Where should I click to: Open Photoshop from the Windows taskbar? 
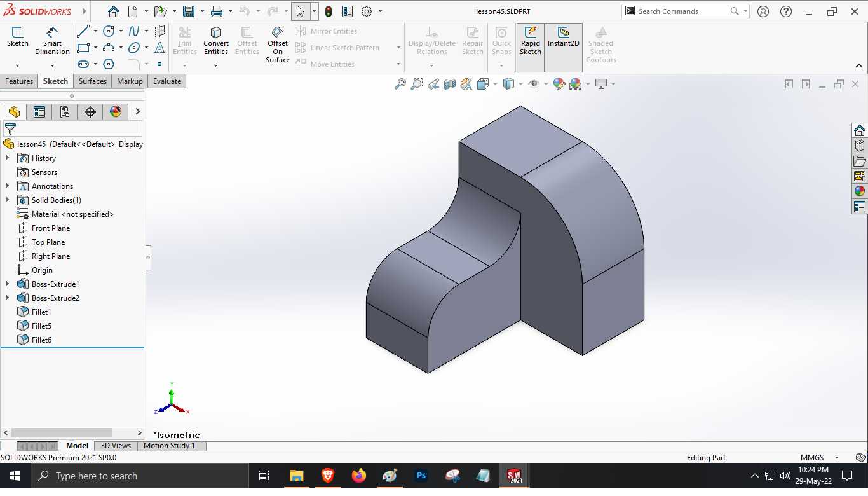421,476
